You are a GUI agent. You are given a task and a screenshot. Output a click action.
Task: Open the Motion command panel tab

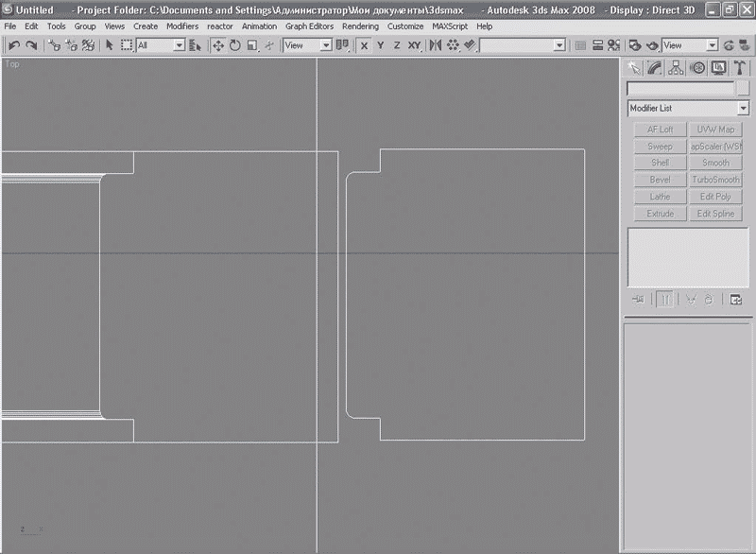[697, 68]
